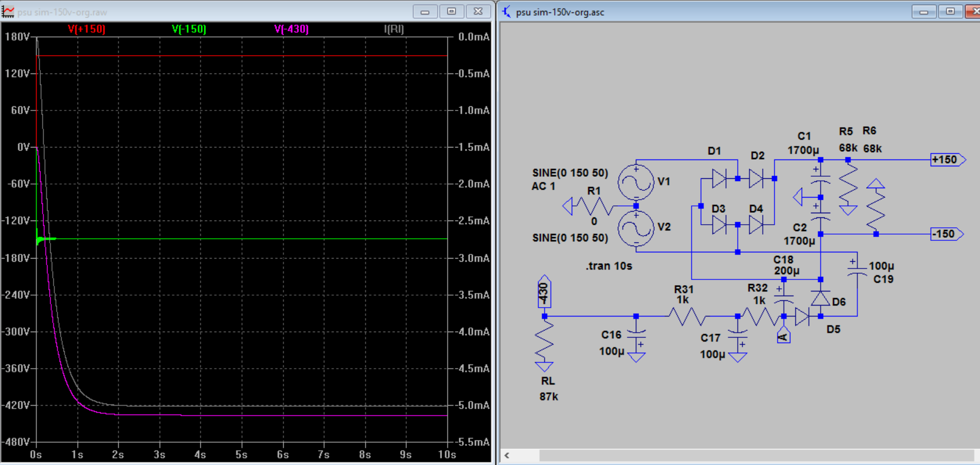Click the C1 value 1700µ text
The image size is (980, 465).
803,150
